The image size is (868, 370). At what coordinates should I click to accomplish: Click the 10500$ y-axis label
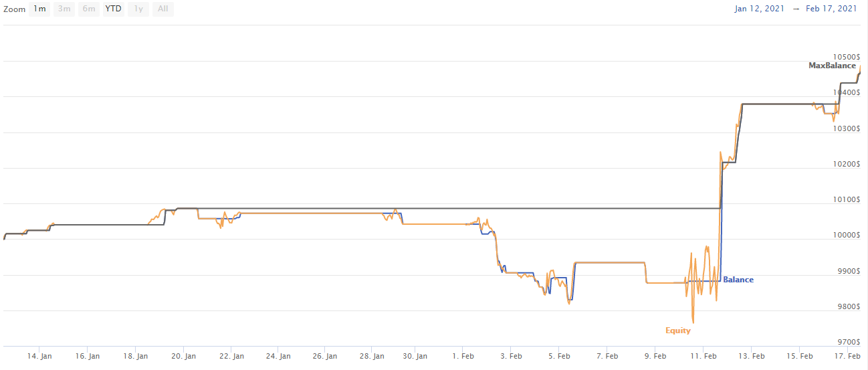847,56
